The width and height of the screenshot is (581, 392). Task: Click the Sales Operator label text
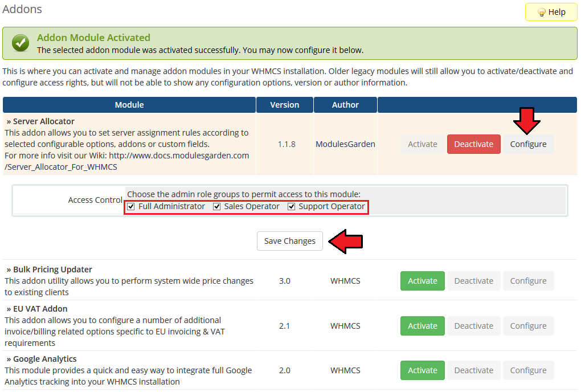point(252,206)
